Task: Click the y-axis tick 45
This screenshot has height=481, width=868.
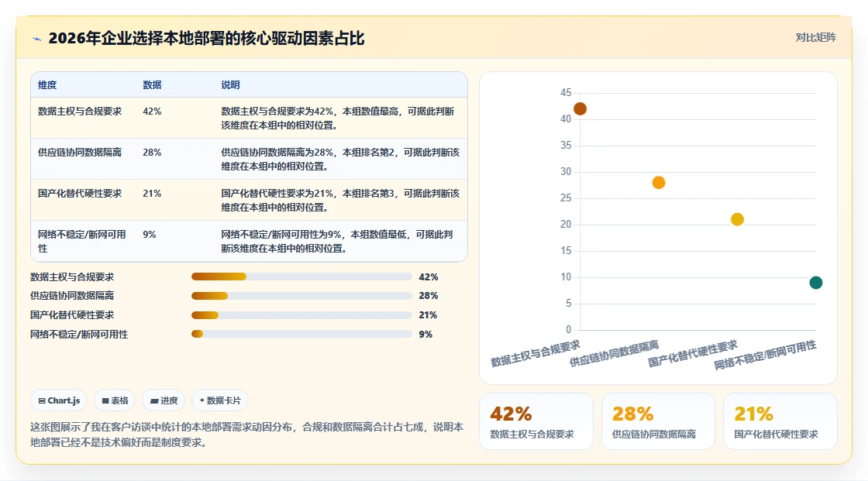Action: pos(565,92)
